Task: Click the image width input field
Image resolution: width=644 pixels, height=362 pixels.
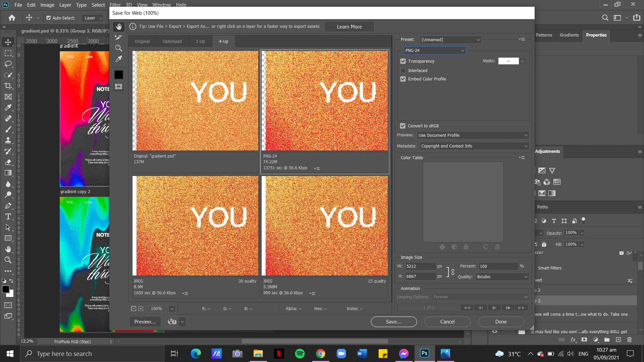Action: [x=420, y=266]
